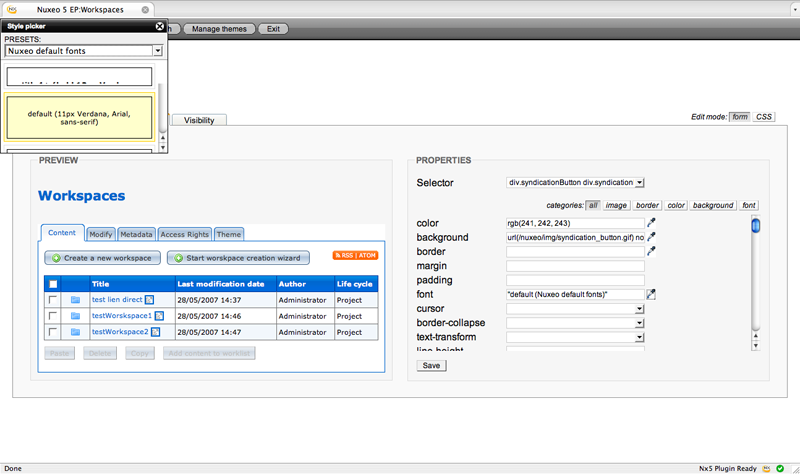Filter properties by category font
Screen dimensions: 800x474
click(x=749, y=205)
